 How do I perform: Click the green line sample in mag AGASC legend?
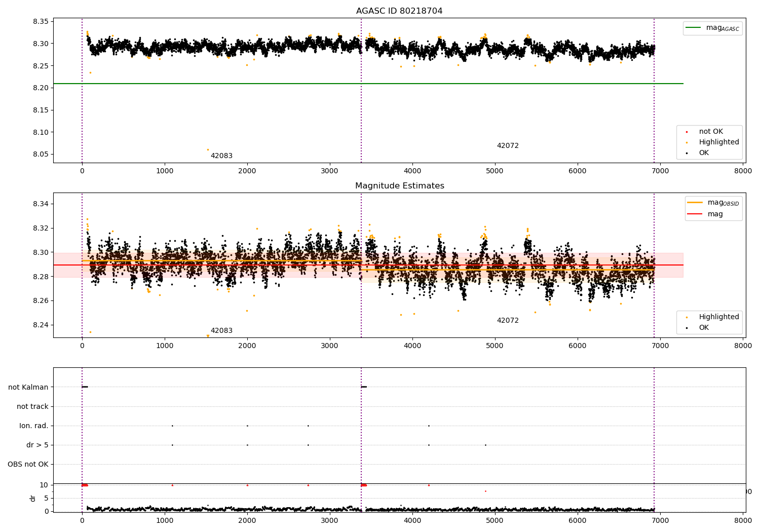(694, 28)
